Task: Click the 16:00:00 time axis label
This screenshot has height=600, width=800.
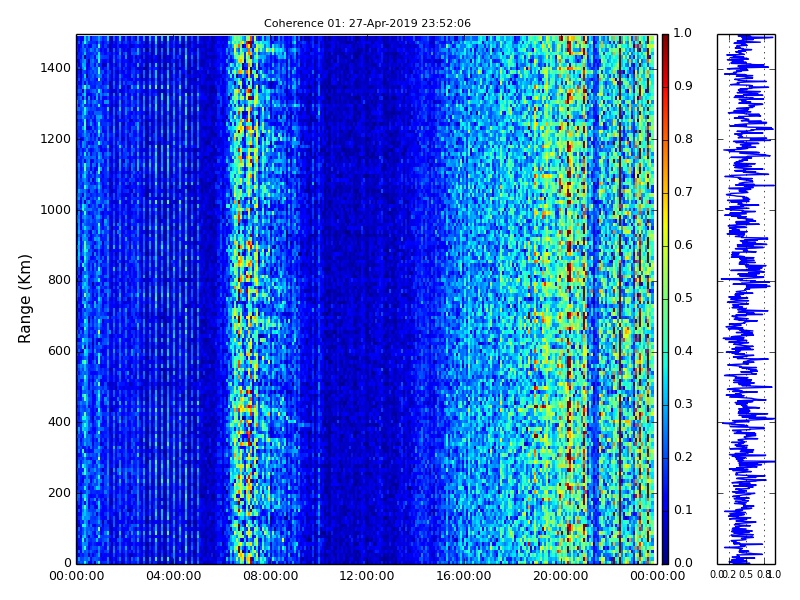Action: (x=464, y=577)
